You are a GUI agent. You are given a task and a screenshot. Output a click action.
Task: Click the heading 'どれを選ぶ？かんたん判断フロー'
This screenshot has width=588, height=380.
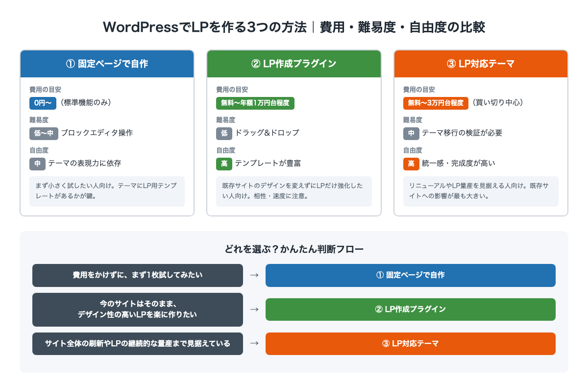click(294, 250)
